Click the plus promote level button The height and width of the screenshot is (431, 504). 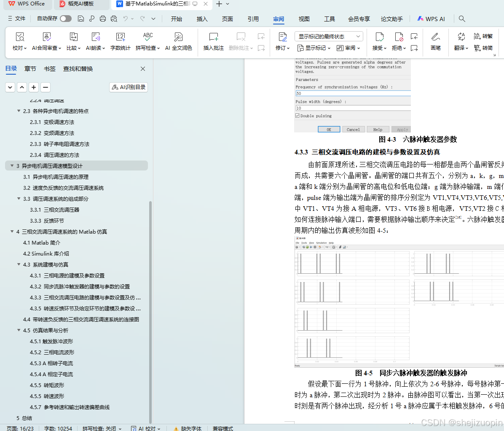click(x=34, y=87)
